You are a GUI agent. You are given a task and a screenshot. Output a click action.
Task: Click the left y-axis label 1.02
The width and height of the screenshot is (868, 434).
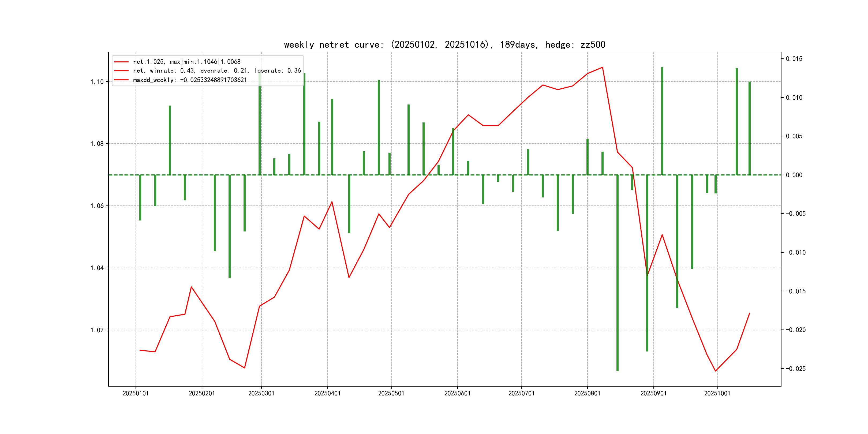97,330
